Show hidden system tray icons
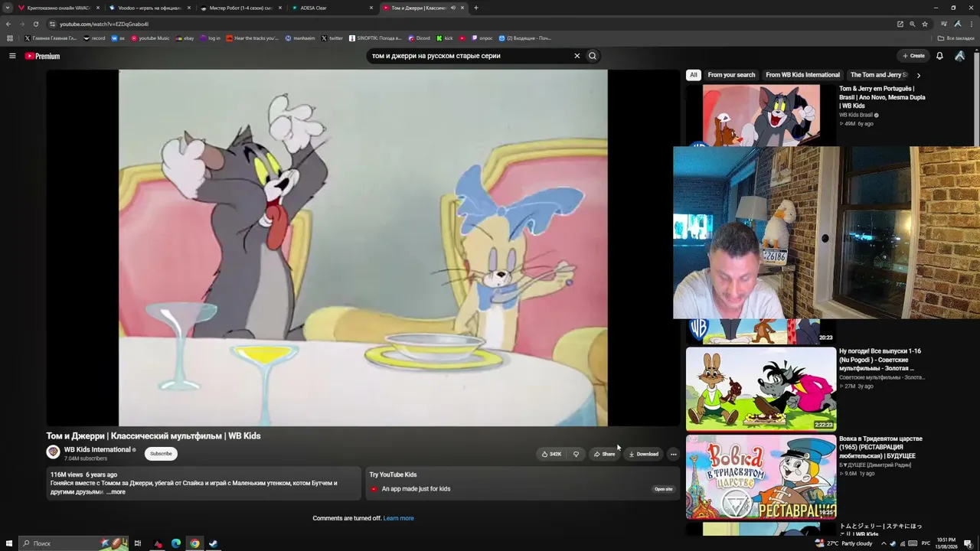The image size is (980, 551). pyautogui.click(x=884, y=543)
